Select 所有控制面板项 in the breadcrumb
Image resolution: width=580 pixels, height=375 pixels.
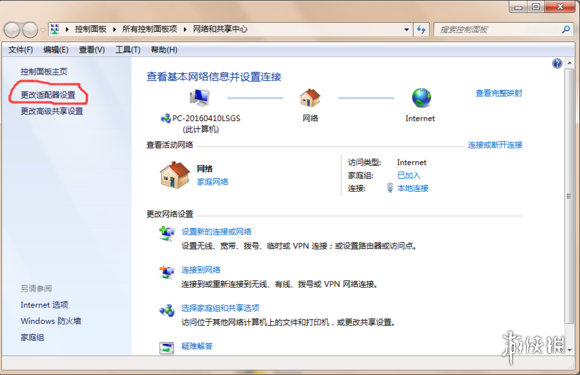tap(149, 29)
